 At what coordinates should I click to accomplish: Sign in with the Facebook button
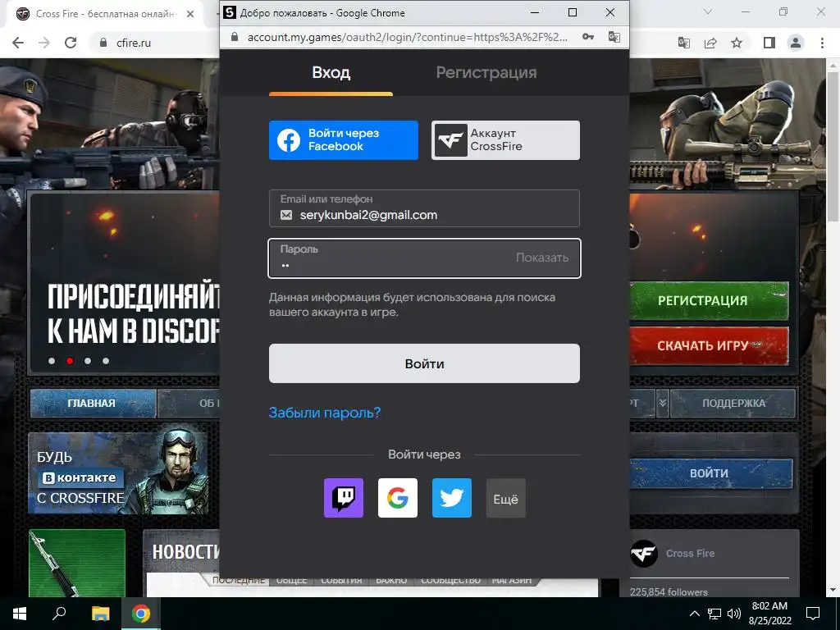click(344, 139)
